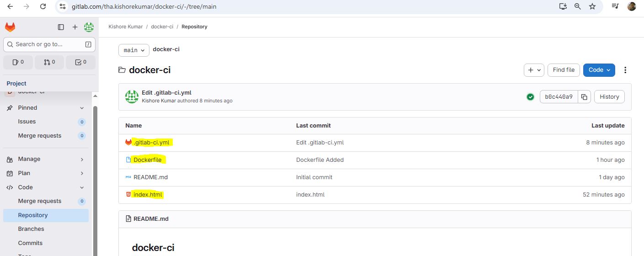Open the to-do list counter
The image size is (644, 256).
pyautogui.click(x=81, y=62)
